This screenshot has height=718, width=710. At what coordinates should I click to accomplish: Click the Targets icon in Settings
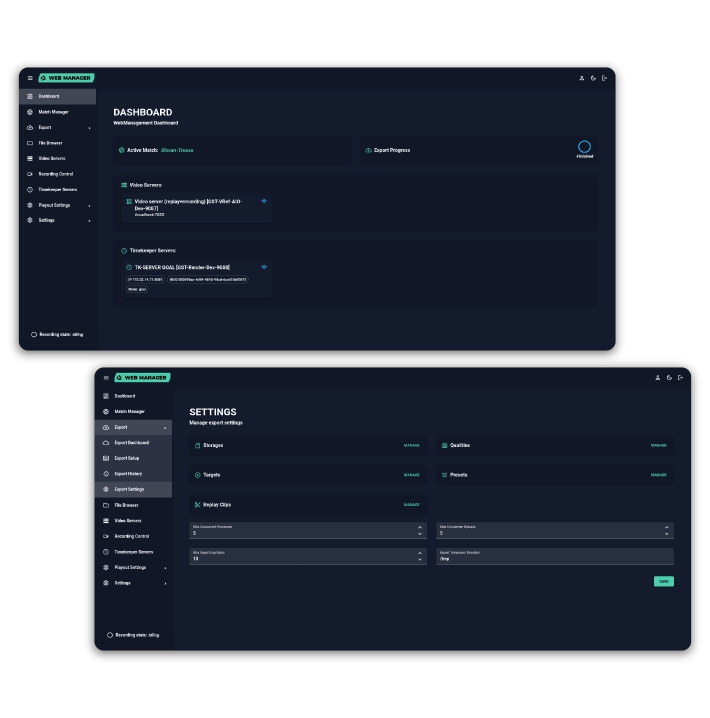pos(197,475)
